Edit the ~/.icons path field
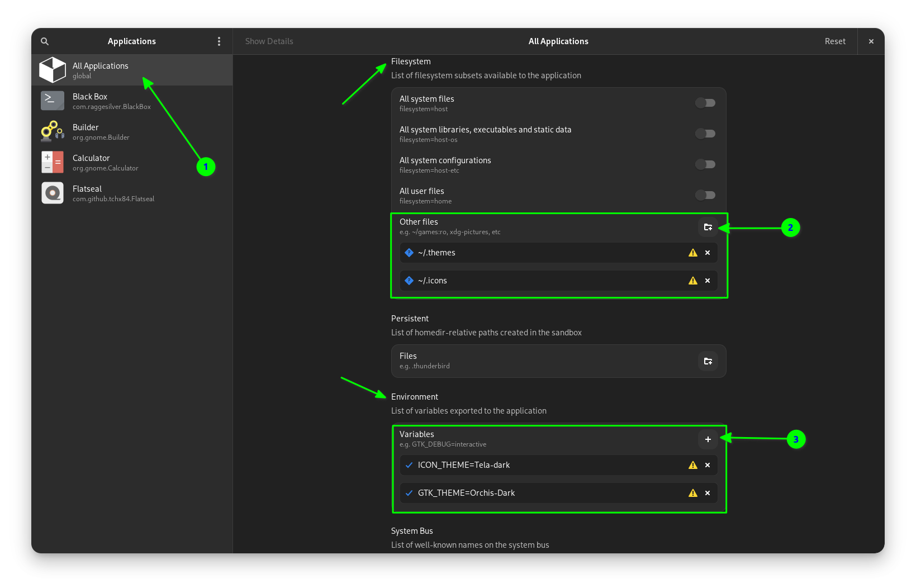Screen dimensions: 916x588 (x=559, y=281)
